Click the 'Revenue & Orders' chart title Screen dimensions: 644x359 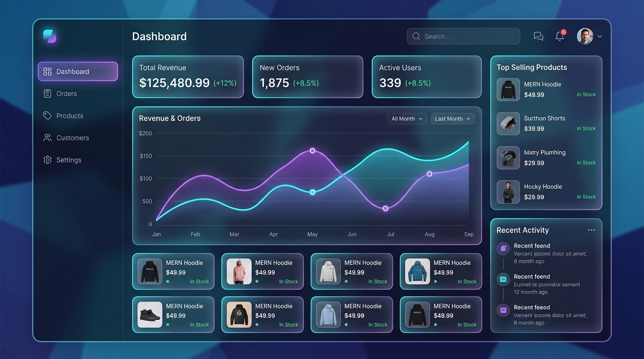[x=170, y=118]
